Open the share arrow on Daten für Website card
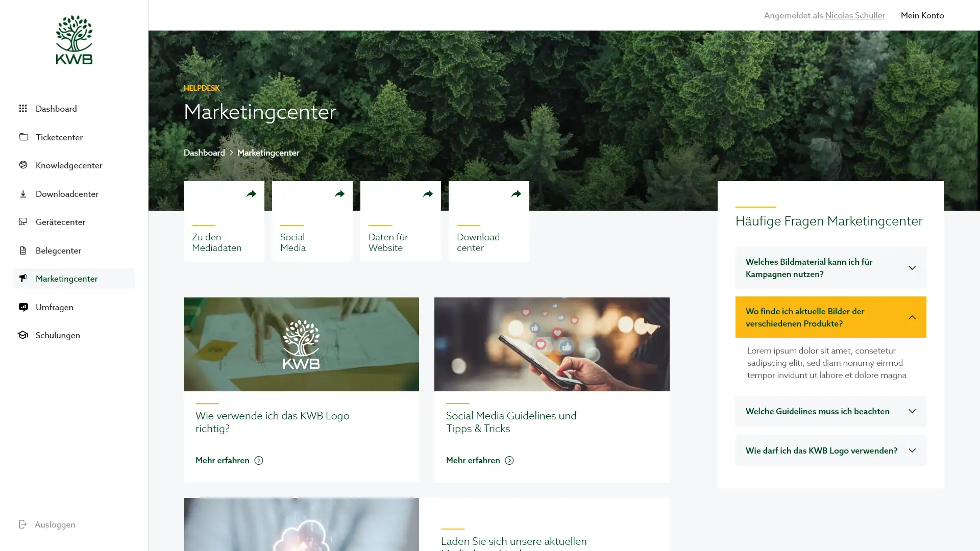 [428, 194]
